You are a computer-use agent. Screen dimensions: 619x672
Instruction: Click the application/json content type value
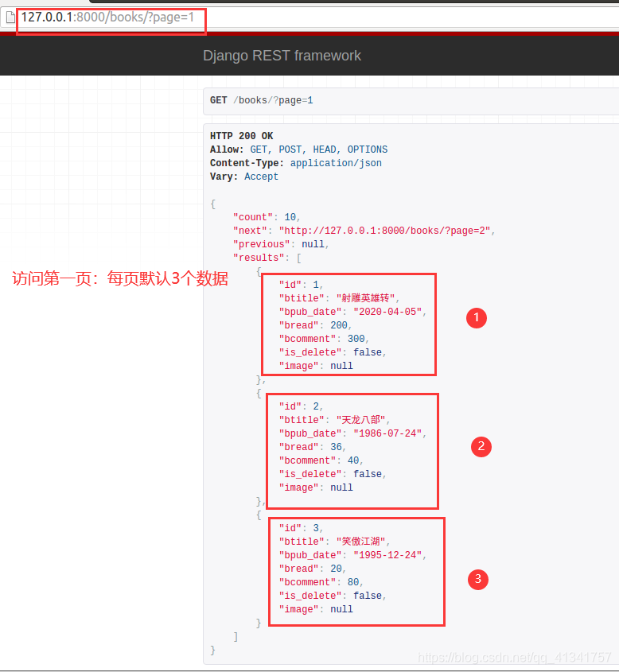(x=336, y=163)
